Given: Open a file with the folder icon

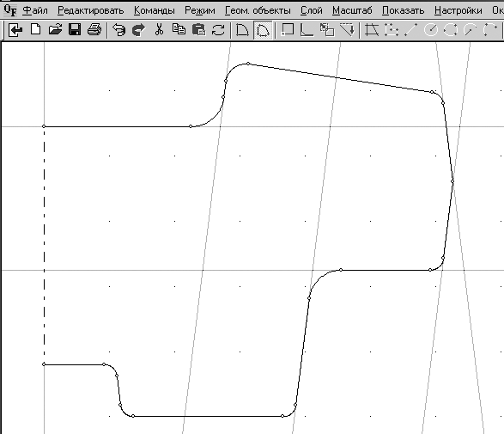Looking at the screenshot, I should pyautogui.click(x=55, y=30).
